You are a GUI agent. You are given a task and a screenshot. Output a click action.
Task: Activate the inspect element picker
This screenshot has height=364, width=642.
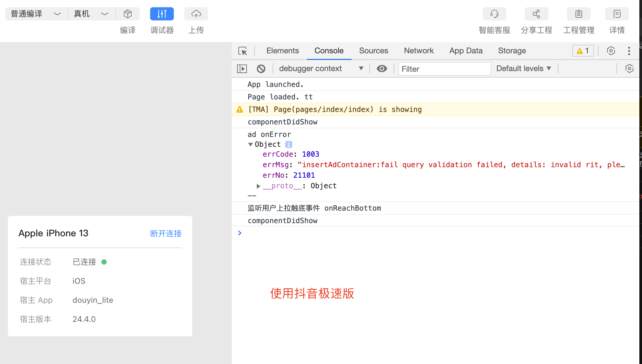243,51
